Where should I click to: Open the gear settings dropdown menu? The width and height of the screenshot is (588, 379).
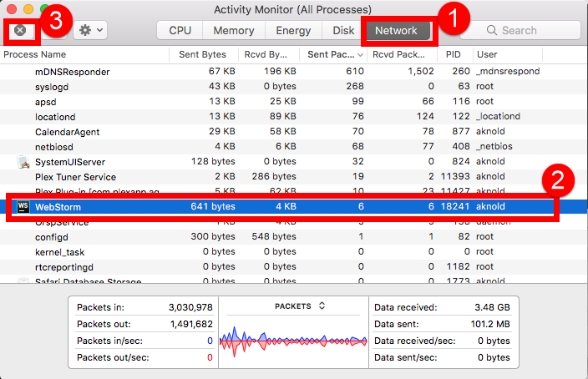tap(89, 30)
